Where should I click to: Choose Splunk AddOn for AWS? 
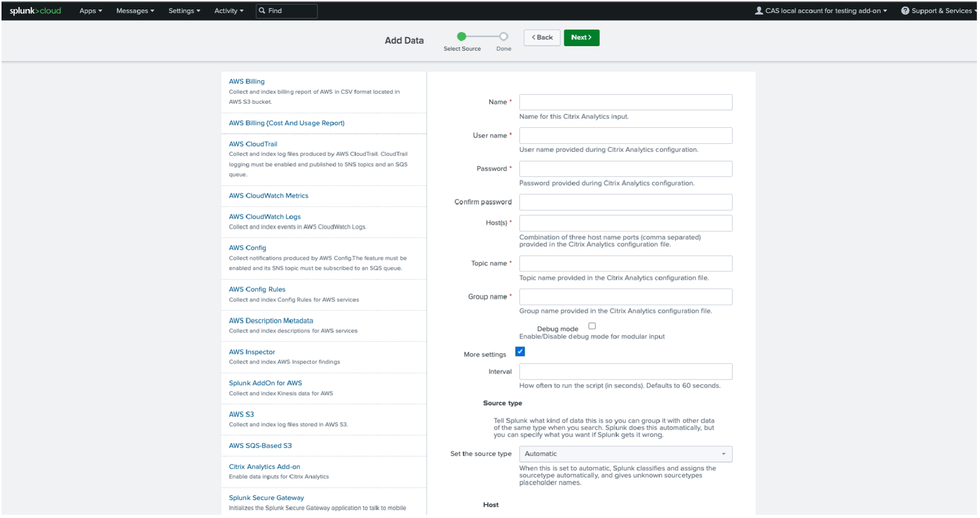265,383
